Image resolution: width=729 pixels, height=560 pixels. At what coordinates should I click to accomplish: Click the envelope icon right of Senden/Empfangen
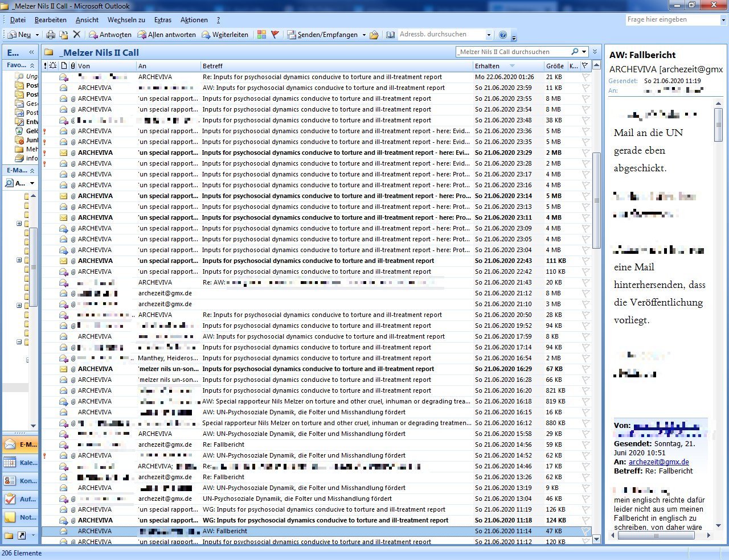[x=374, y=35]
